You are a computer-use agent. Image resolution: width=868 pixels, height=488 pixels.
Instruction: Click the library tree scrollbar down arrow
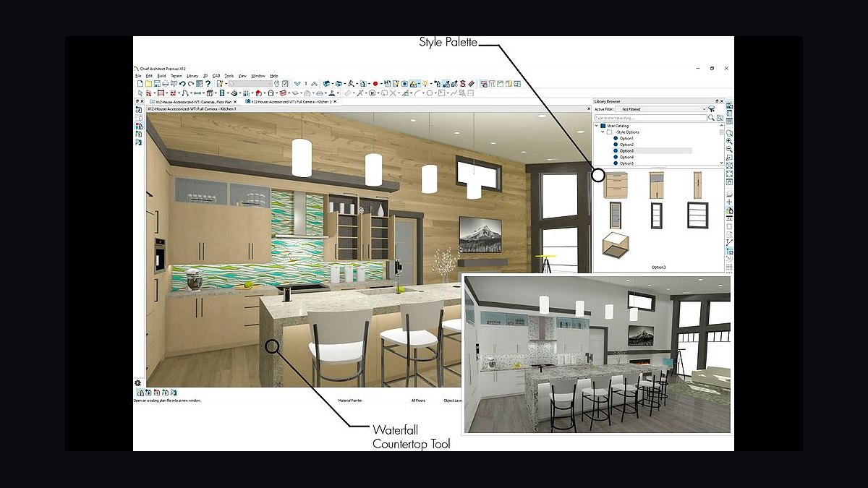(x=721, y=163)
